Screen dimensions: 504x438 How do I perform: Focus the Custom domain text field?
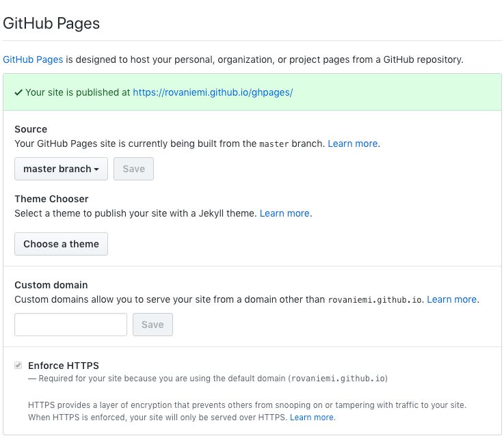coord(70,325)
